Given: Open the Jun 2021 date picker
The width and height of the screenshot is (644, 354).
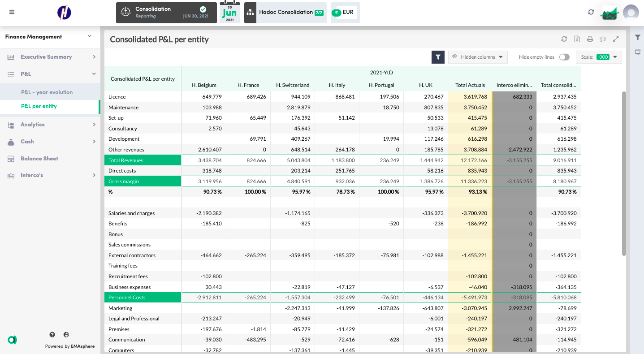Looking at the screenshot, I should pyautogui.click(x=229, y=13).
